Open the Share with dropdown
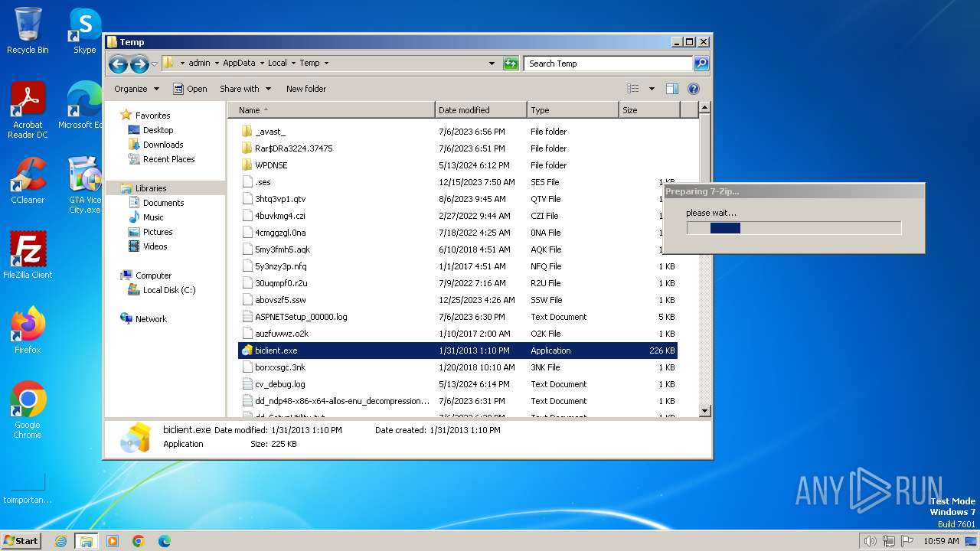980x551 pixels. click(x=245, y=89)
